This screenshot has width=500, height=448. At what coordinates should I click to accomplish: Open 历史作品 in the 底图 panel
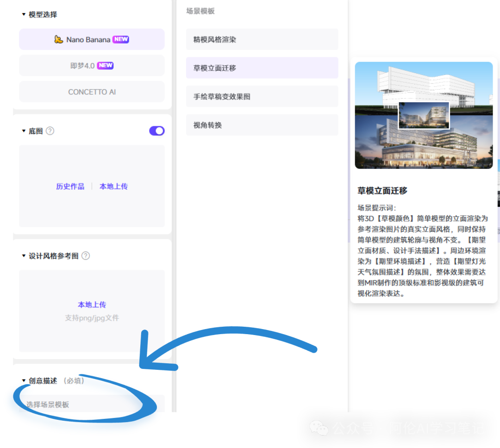click(x=70, y=187)
